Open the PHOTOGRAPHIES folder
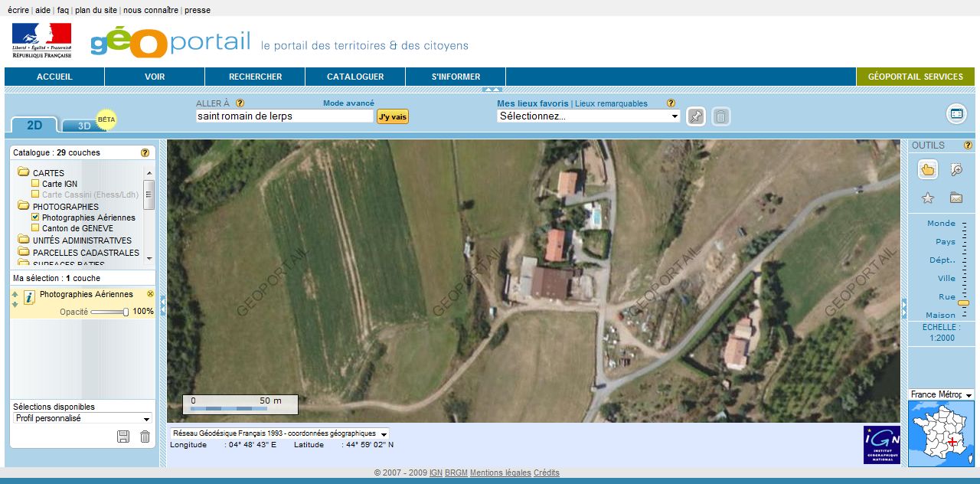980x484 pixels. click(23, 207)
